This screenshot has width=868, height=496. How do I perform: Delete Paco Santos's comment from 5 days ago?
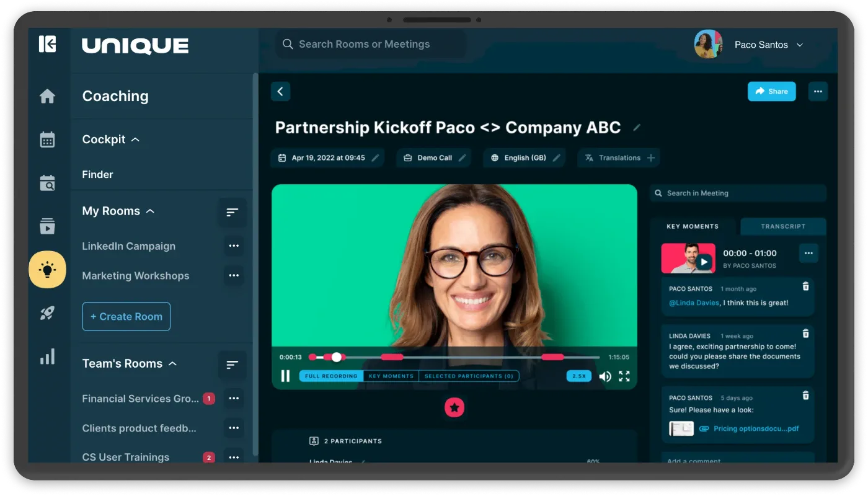[806, 396]
